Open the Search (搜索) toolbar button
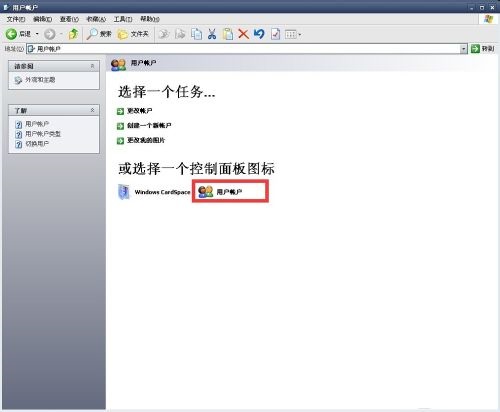500x412 pixels. click(99, 34)
